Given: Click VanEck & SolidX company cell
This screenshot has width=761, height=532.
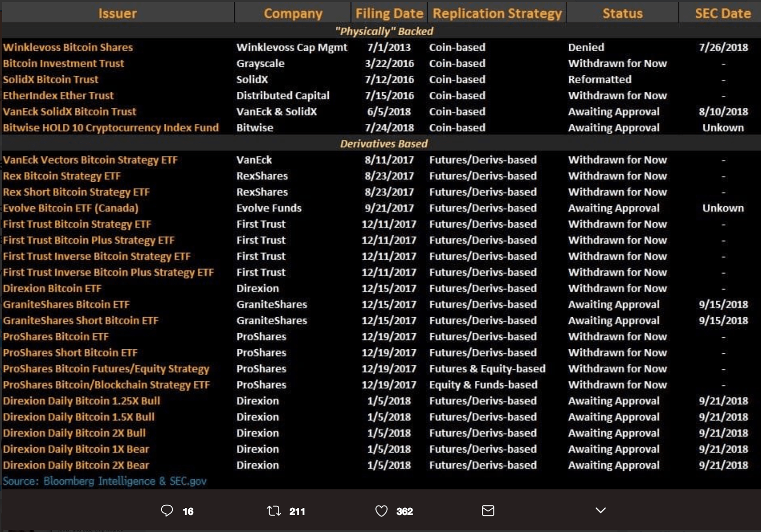Looking at the screenshot, I should (x=277, y=111).
